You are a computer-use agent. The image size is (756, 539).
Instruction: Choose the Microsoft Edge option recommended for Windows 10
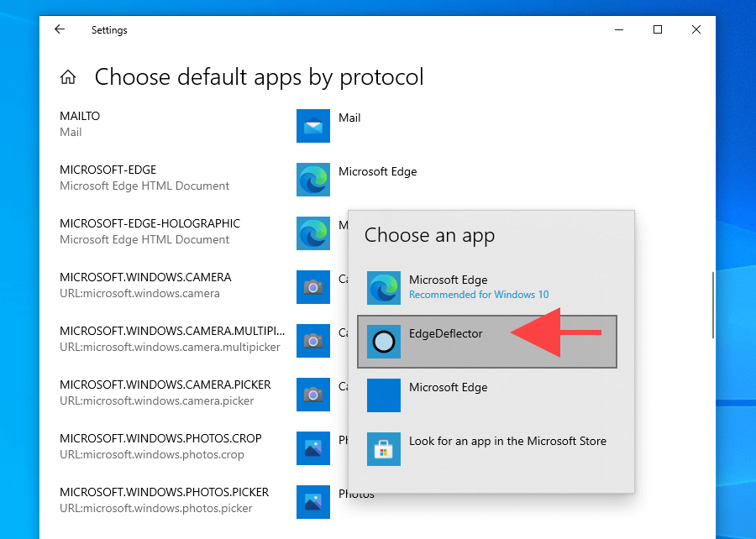(487, 288)
